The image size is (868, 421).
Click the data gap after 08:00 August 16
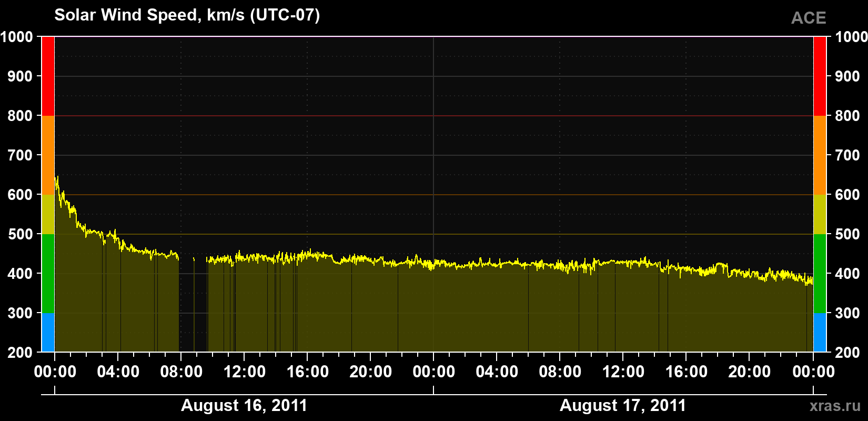click(x=193, y=305)
